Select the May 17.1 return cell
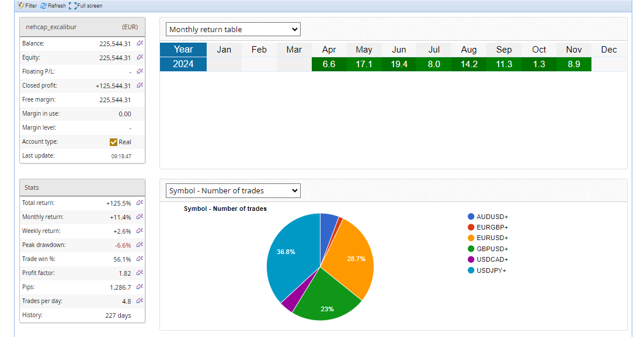Screen dimensions: 644x337 (x=364, y=64)
